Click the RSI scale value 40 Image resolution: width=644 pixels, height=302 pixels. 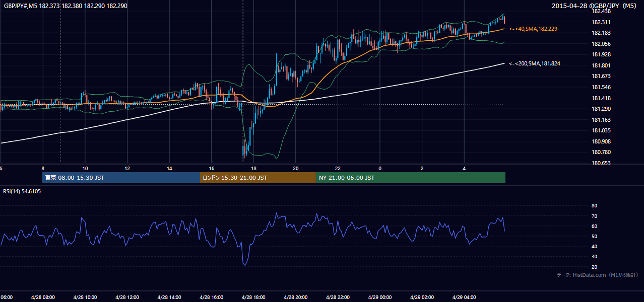coord(594,246)
